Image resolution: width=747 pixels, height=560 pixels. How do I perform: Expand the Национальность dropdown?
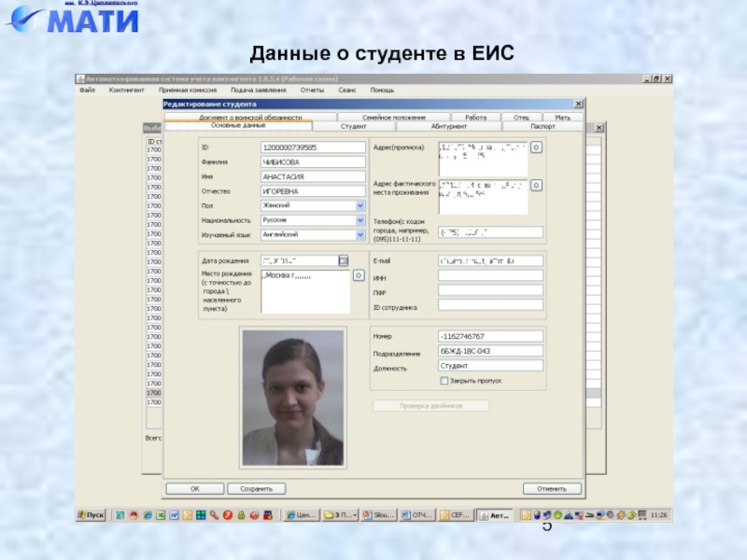360,220
